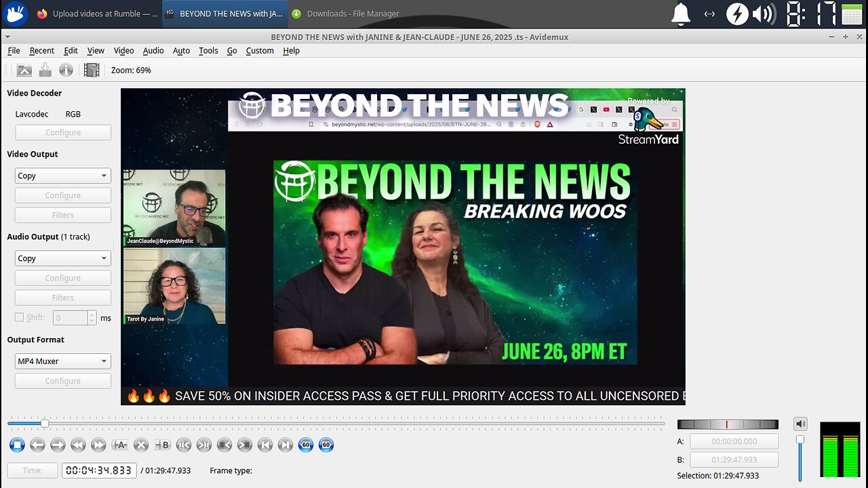This screenshot has height=488, width=868.
Task: Open the notifications bell in the panel
Action: 680,14
